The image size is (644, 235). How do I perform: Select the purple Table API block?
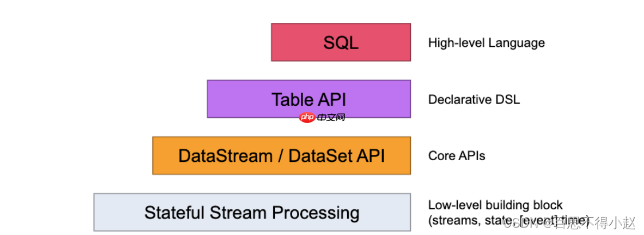pos(309,99)
